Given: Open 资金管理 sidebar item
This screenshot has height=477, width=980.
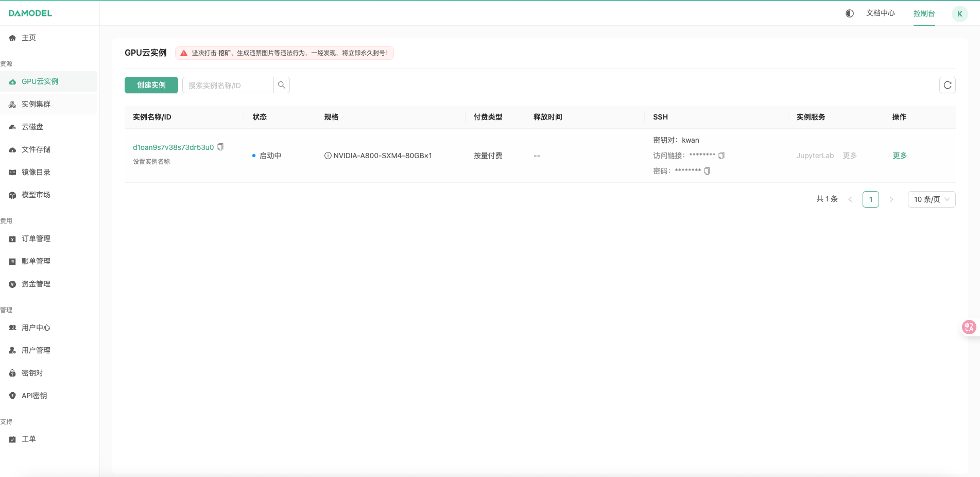Looking at the screenshot, I should pos(48,284).
